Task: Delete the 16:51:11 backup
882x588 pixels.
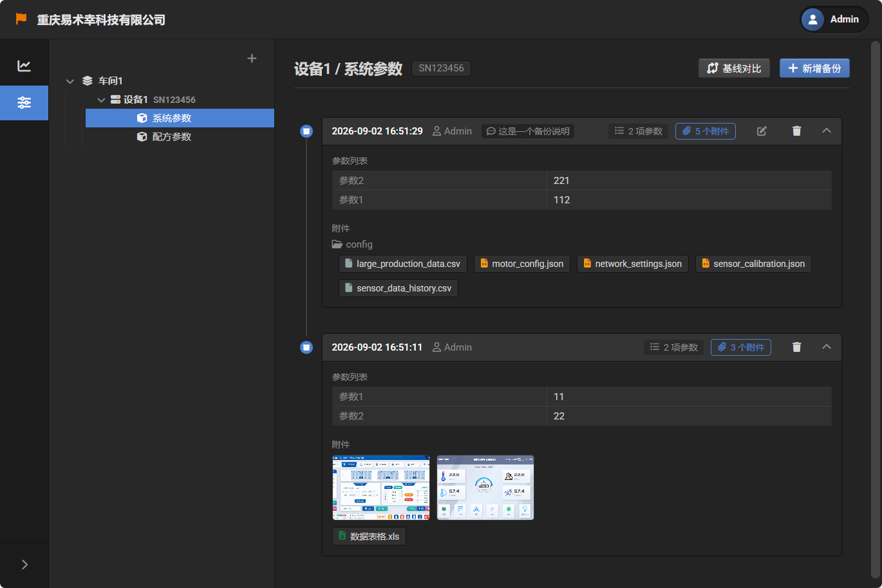Action: point(796,347)
